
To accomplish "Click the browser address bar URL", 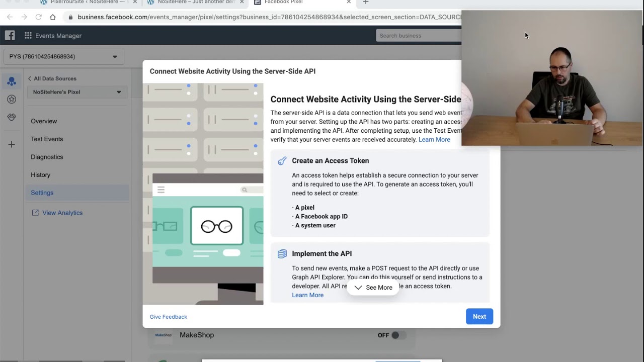I will pos(269,17).
